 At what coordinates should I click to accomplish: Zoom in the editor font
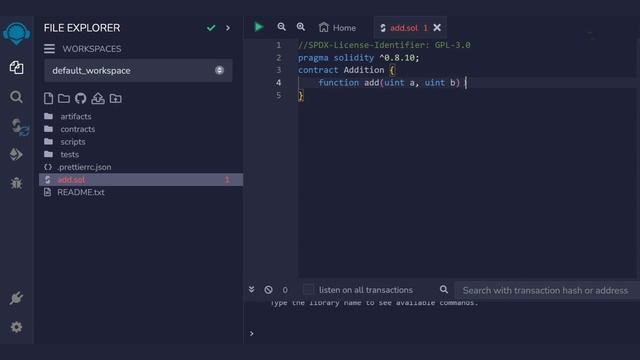301,27
